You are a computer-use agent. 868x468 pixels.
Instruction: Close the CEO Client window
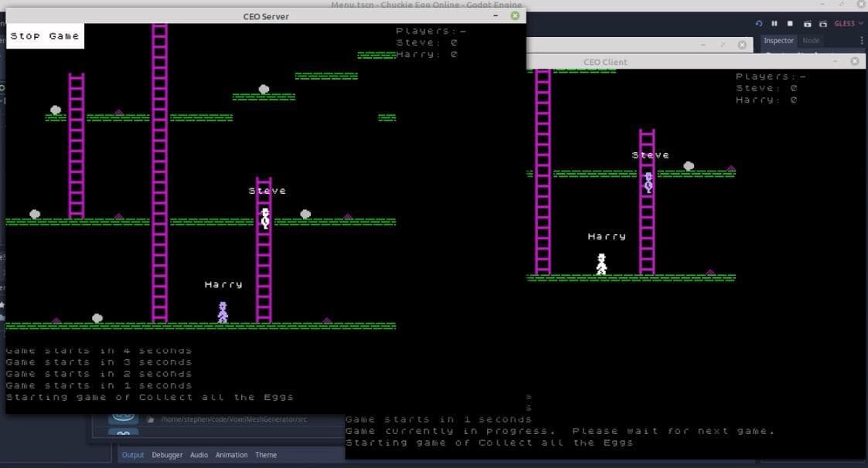[855, 62]
